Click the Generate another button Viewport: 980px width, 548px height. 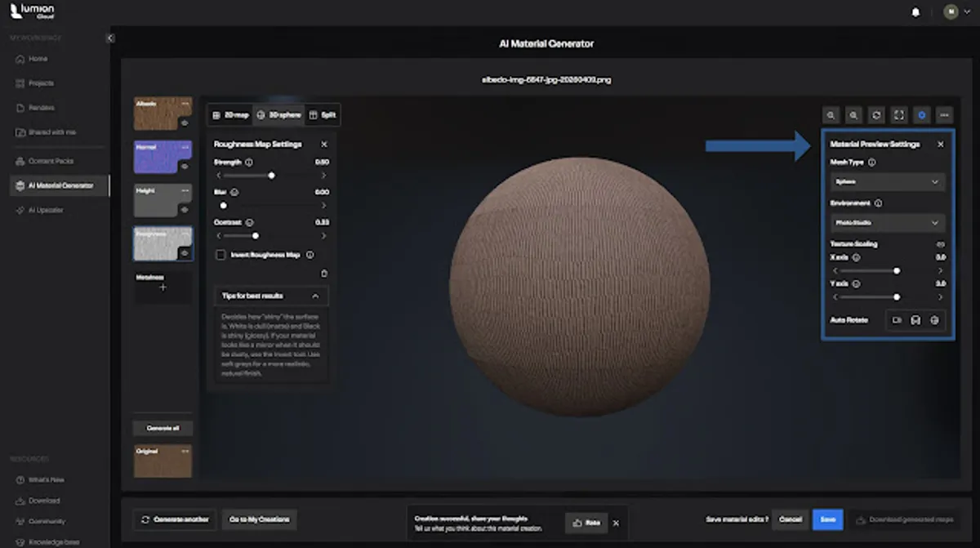pos(174,519)
